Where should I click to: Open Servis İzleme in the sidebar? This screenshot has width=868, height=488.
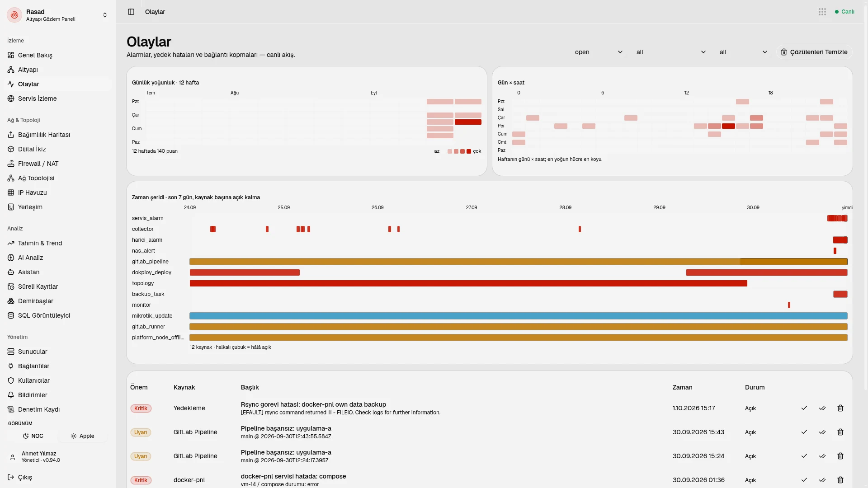(58, 99)
